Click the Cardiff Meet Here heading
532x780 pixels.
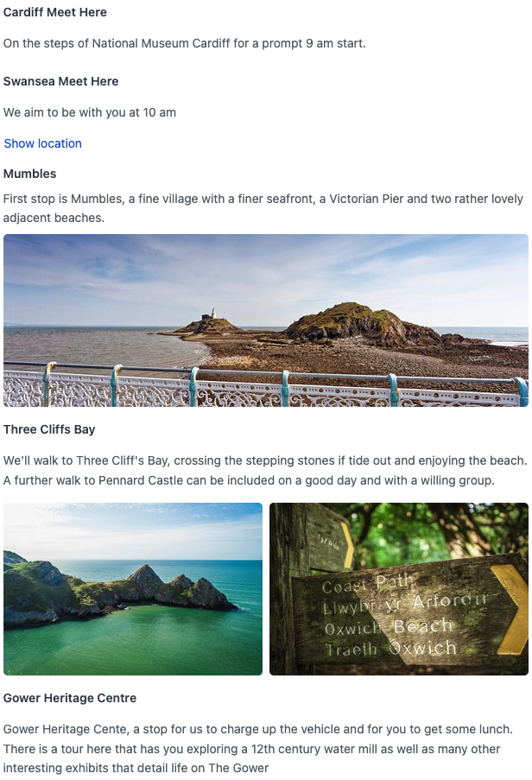55,12
